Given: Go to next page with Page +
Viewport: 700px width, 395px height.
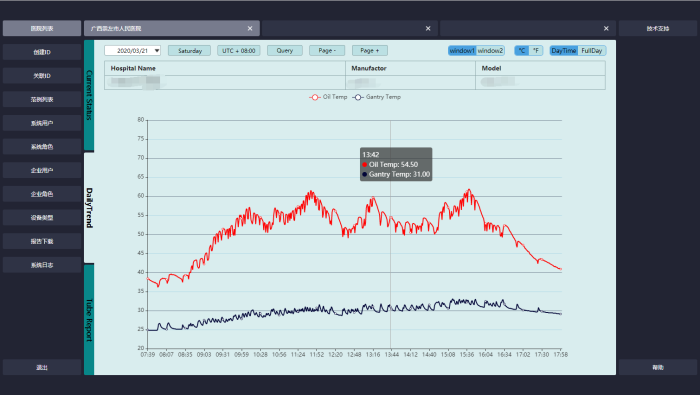Looking at the screenshot, I should point(370,51).
